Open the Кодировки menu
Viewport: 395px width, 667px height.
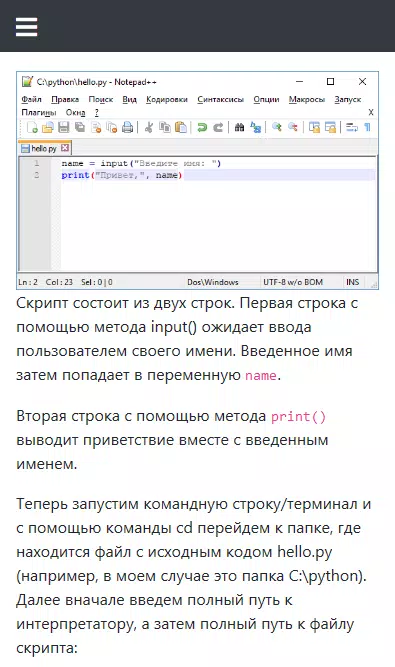point(167,100)
